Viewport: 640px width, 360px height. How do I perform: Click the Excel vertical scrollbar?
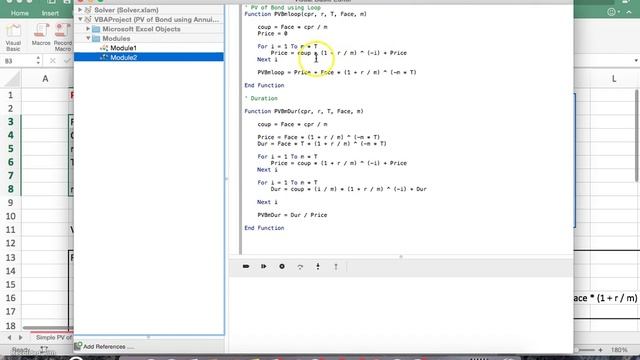[637, 136]
